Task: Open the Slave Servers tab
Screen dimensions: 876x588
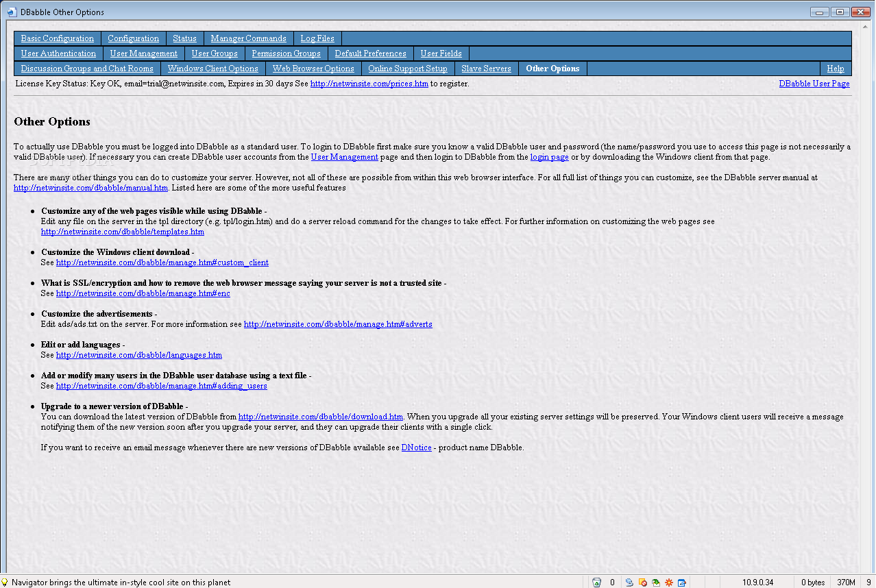Action: click(486, 69)
